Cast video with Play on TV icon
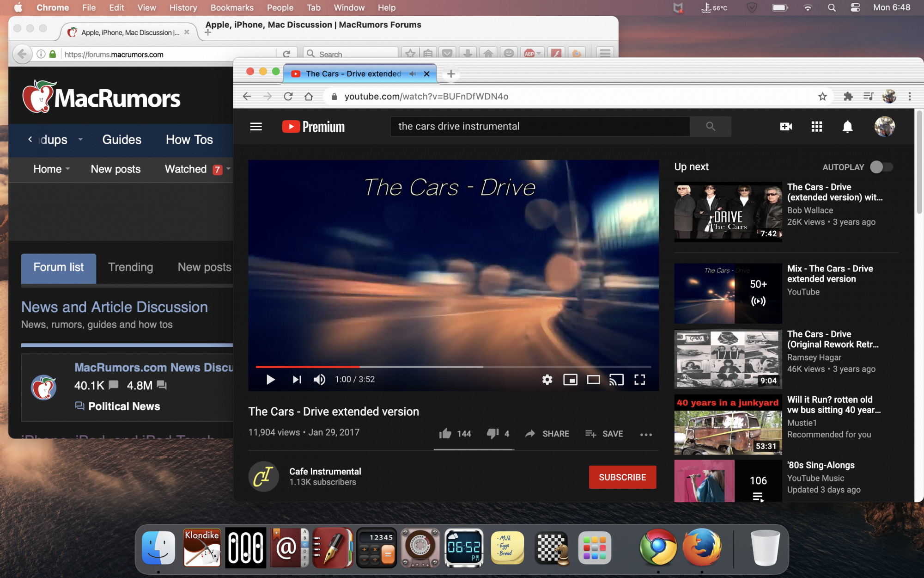The image size is (924, 578). (616, 380)
